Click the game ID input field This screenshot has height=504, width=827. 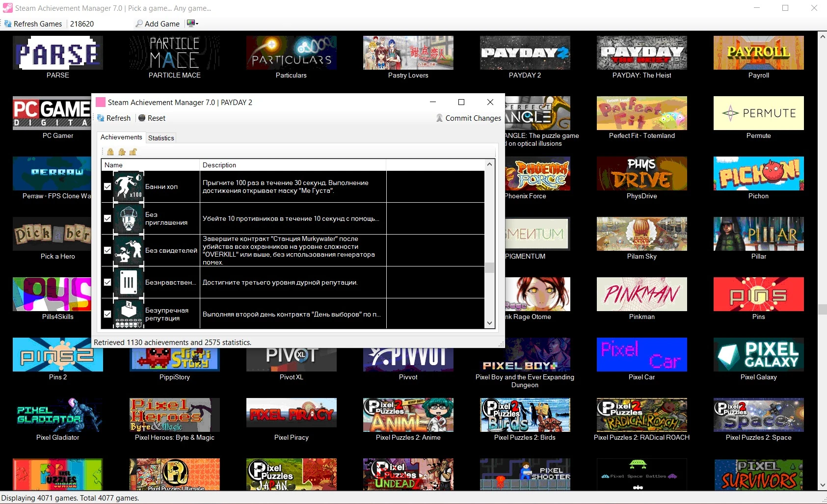(x=98, y=24)
